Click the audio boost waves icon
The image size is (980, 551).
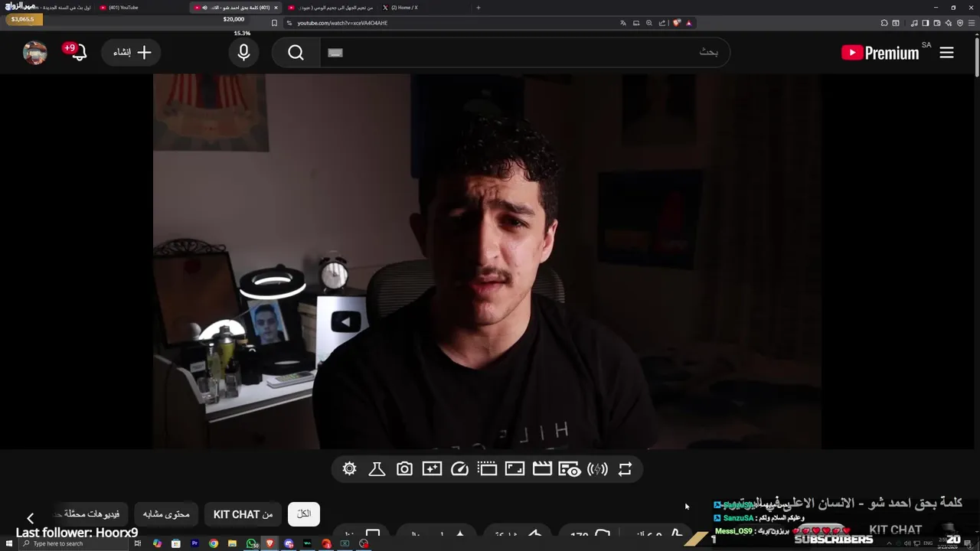[597, 469]
